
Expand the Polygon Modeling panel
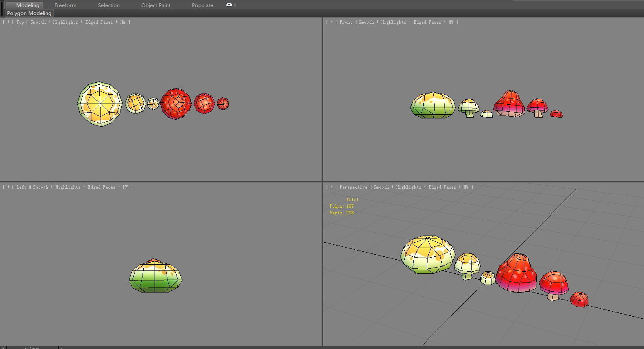tap(29, 13)
